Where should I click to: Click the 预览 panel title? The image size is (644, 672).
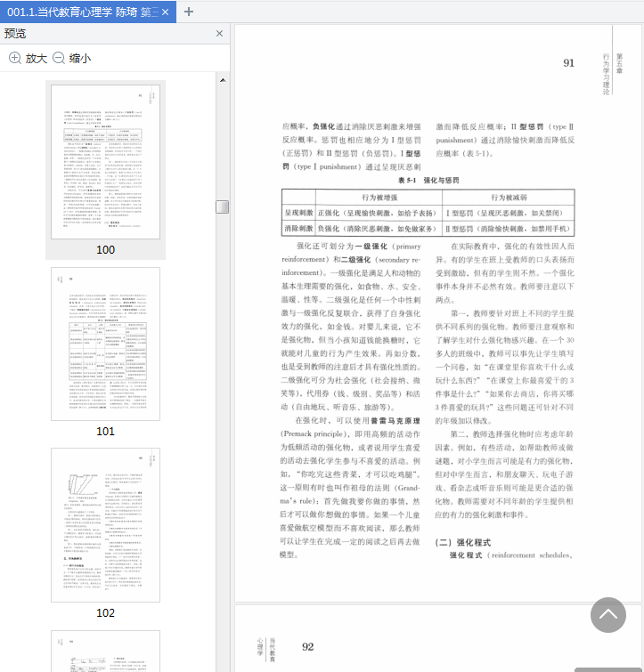tap(15, 34)
